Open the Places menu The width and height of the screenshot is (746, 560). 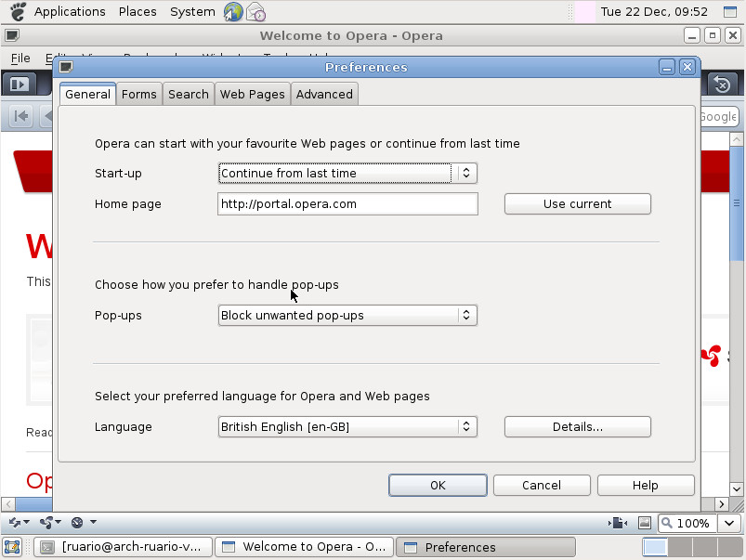137,11
